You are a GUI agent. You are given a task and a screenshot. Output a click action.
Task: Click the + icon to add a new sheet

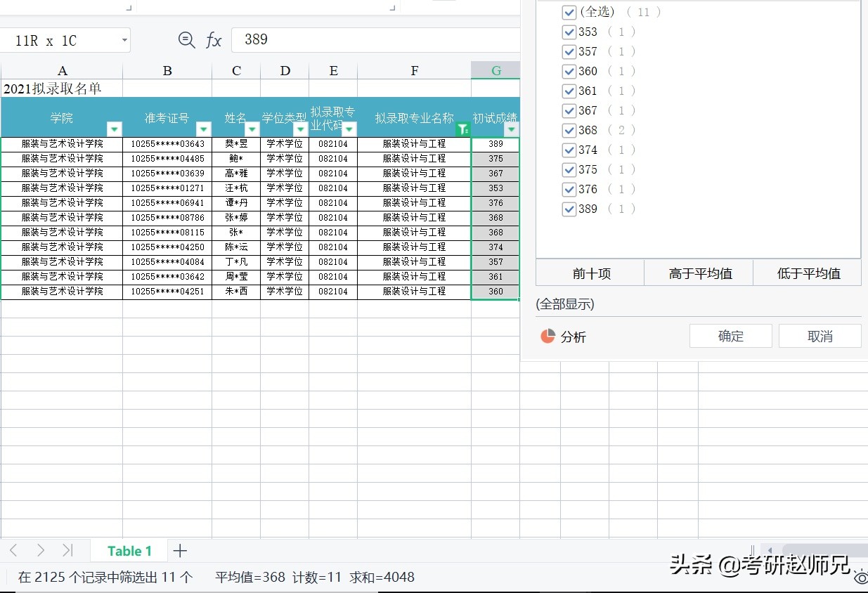click(180, 551)
